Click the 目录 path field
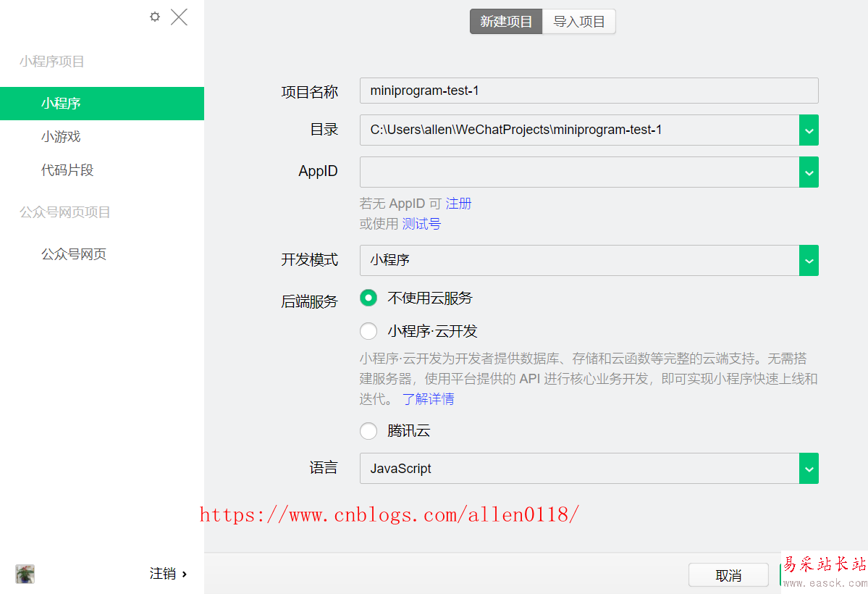The height and width of the screenshot is (594, 868). [x=580, y=130]
